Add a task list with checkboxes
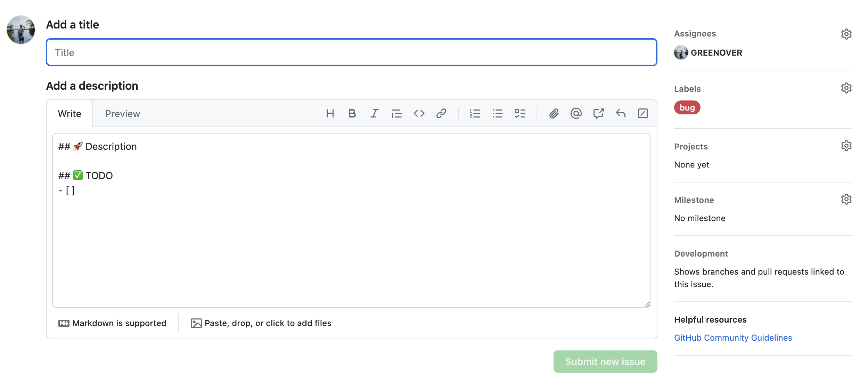Viewport: 868px width, 381px height. (x=520, y=114)
